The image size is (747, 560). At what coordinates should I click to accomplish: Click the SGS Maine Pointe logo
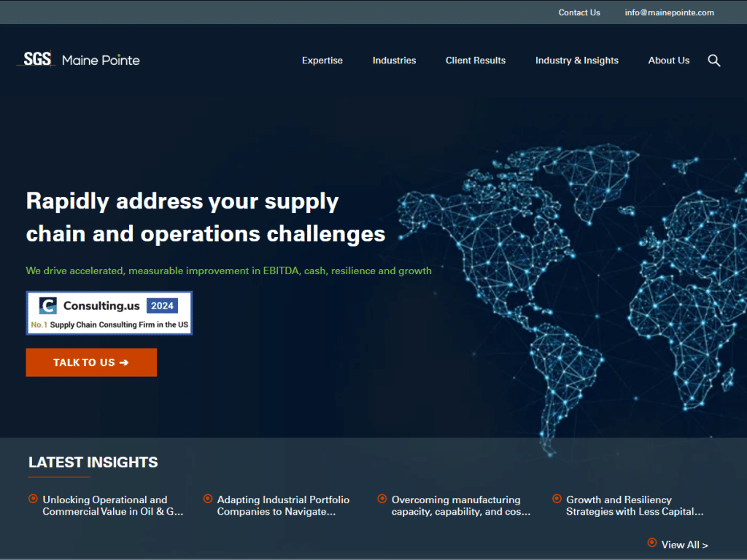tap(79, 60)
